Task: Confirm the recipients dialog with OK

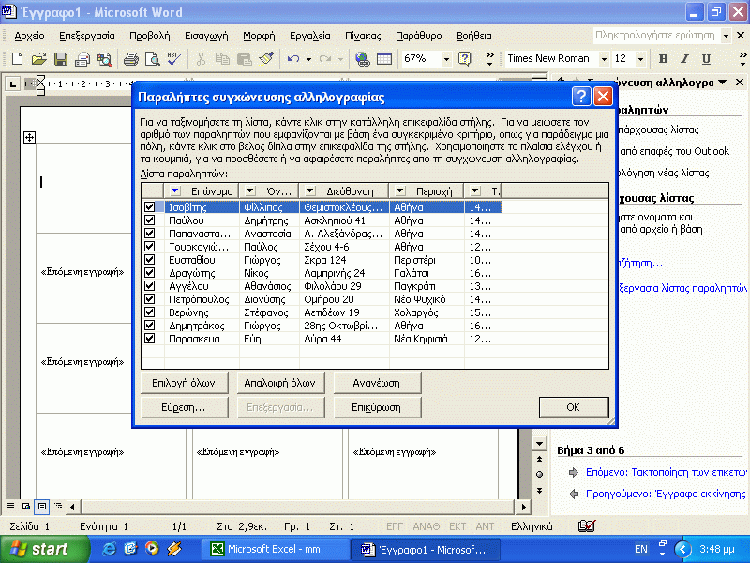Action: (574, 407)
